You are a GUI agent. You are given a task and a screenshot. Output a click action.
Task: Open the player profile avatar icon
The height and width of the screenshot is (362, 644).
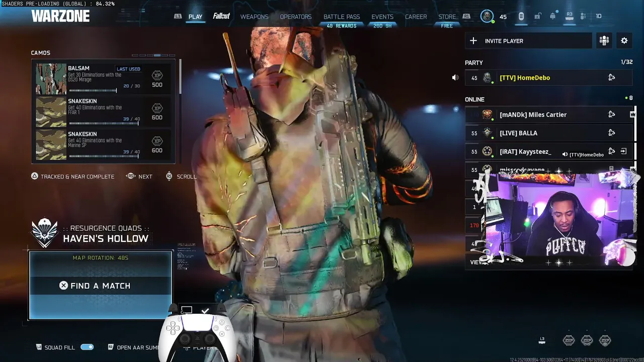pos(487,17)
